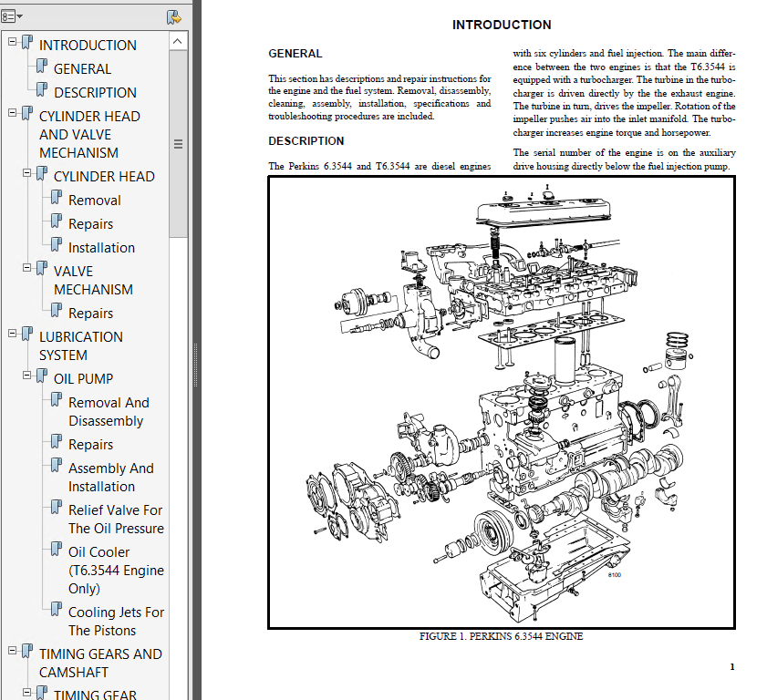This screenshot has height=700, width=767.
Task: Click bookmark icon beside Assembly And Installation
Action: (57, 466)
